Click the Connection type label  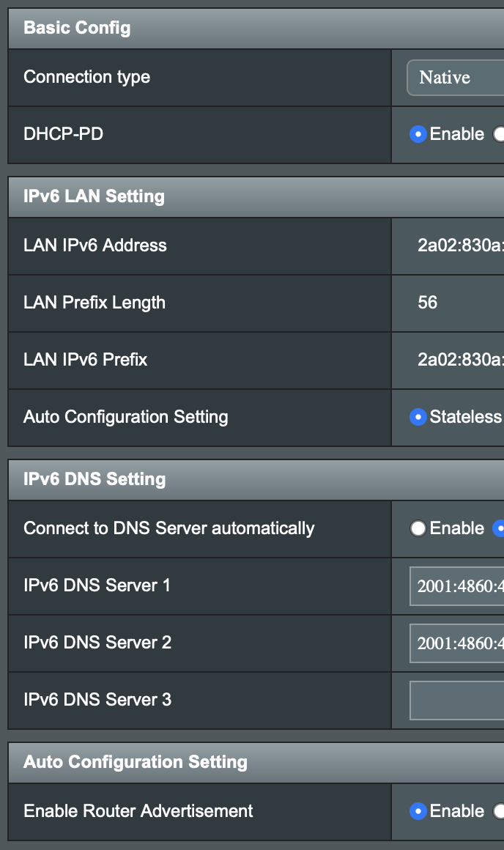(x=86, y=78)
